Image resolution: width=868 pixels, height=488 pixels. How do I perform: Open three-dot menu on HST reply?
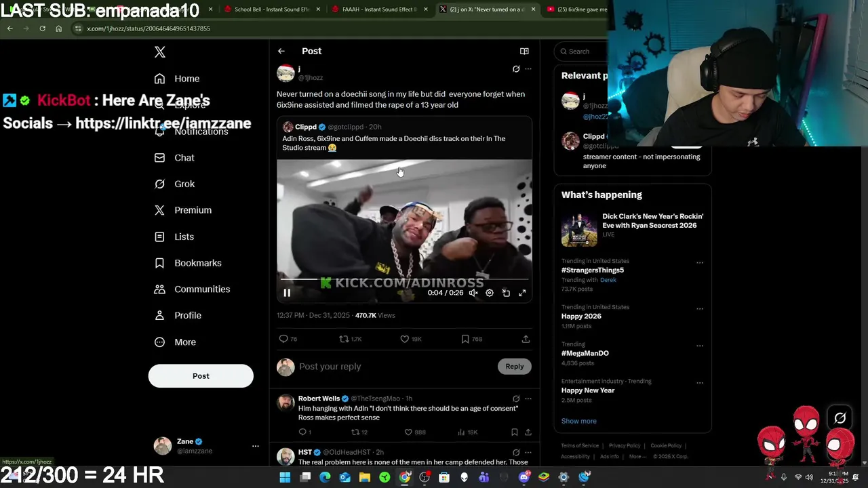[x=528, y=452]
